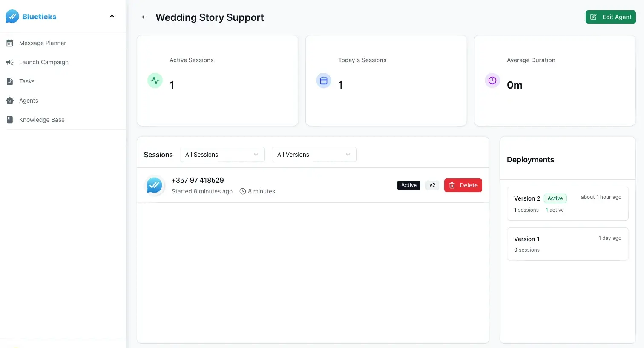Click the back arrow beside Wedding Story Support
The image size is (644, 348).
click(144, 17)
